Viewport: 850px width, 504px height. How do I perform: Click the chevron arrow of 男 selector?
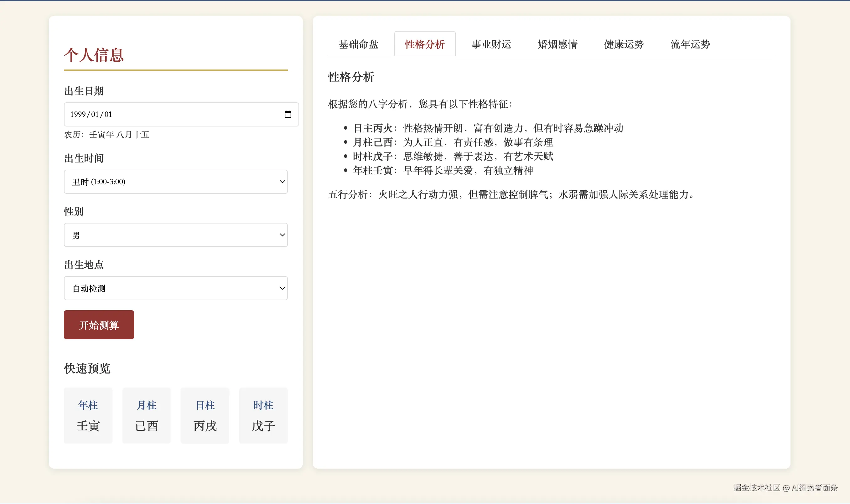(x=282, y=235)
